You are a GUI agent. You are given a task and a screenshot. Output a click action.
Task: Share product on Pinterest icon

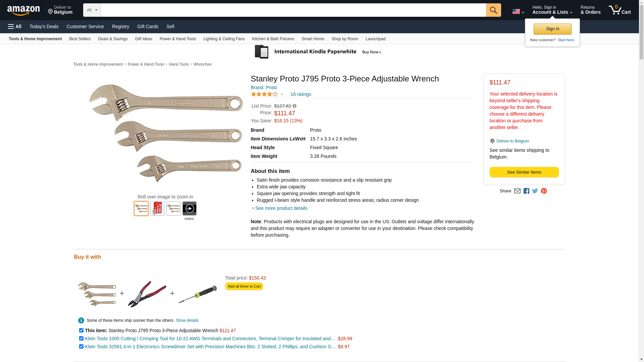pos(544,191)
